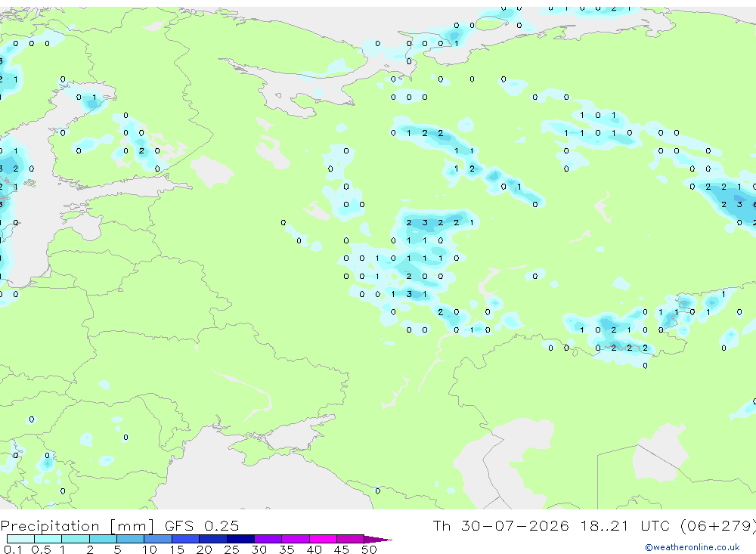Click the 'Precipitation [mm]' title text
756x554 pixels.
77,526
